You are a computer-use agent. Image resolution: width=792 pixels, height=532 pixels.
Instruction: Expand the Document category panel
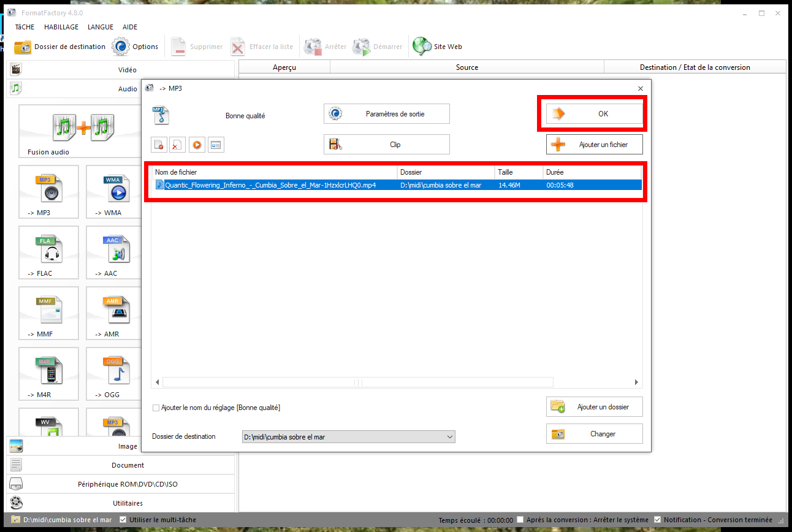click(x=121, y=465)
